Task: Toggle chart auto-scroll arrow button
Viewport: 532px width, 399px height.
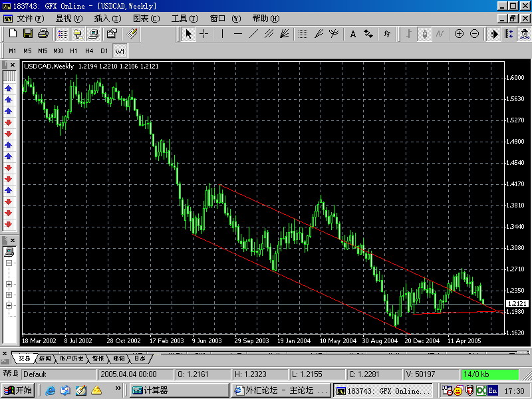Action: (494, 34)
